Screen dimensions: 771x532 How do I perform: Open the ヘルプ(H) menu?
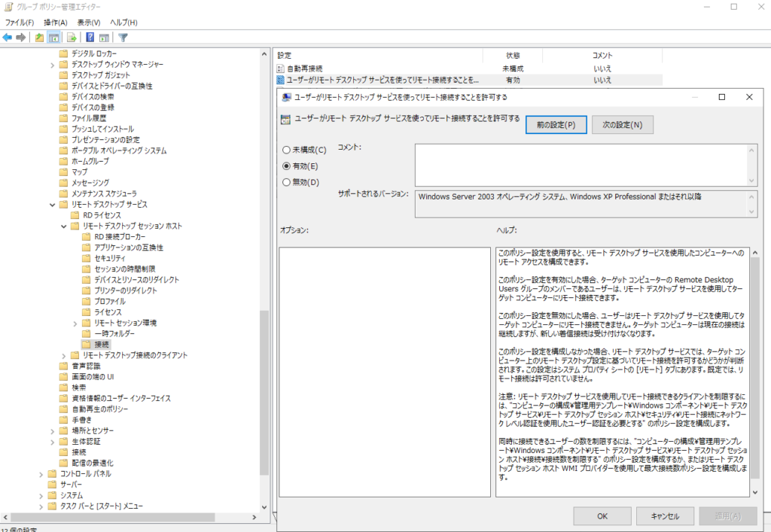[123, 23]
